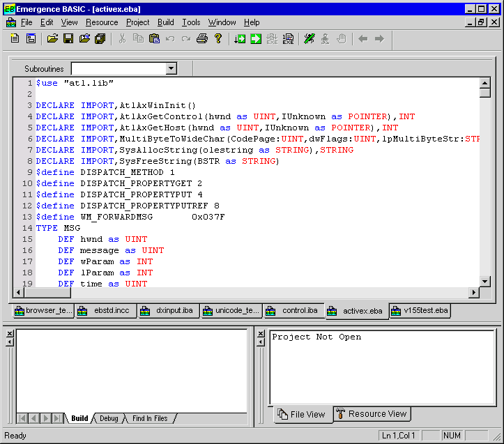Screen dimensions: 504x444
Task: Switch to the Resource View tab
Action: click(372, 414)
